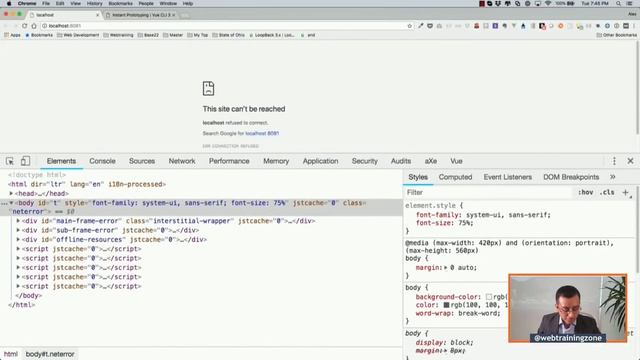
Task: Bookmark this page with the star icon
Action: click(x=409, y=26)
